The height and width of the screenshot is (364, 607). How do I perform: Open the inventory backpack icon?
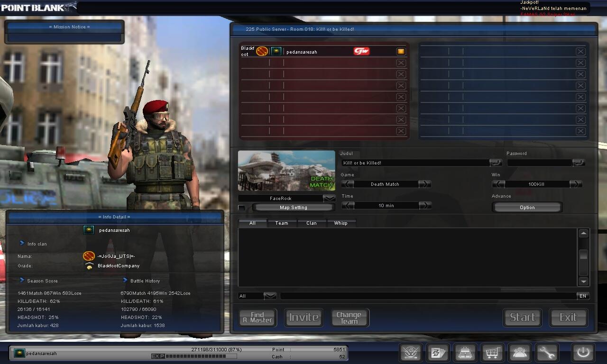point(465,353)
